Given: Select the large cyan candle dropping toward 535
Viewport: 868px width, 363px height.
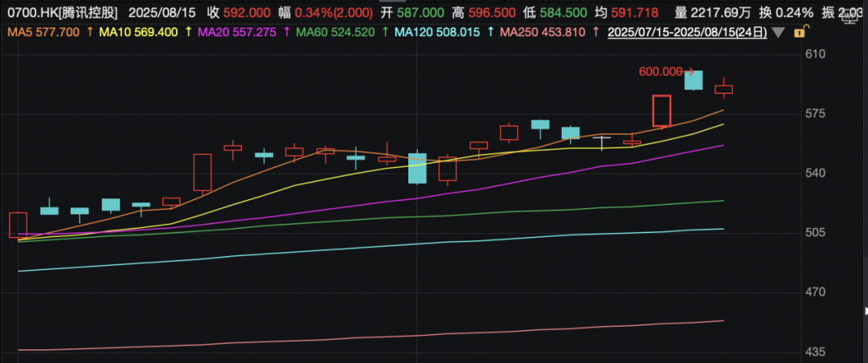Looking at the screenshot, I should click(417, 168).
